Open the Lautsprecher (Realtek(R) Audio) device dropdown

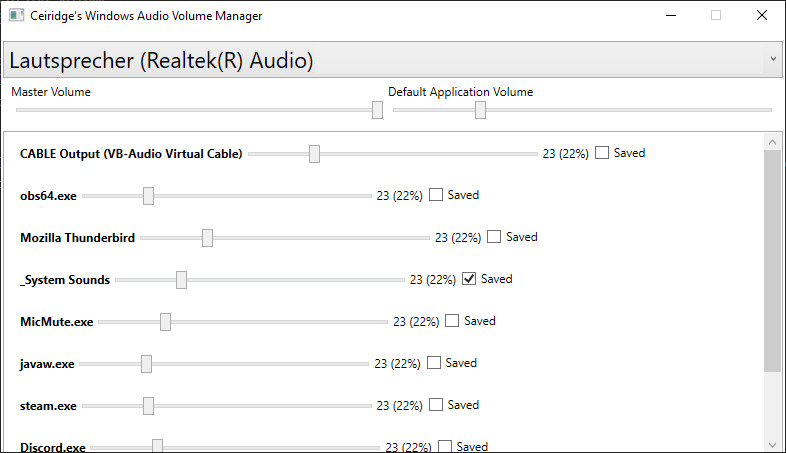392,60
